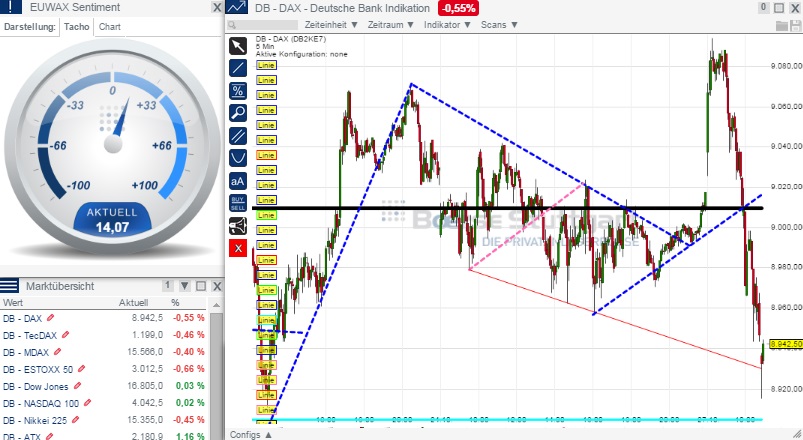This screenshot has height=440, width=803.
Task: Open DB - DAX instrument link
Action: 23,318
